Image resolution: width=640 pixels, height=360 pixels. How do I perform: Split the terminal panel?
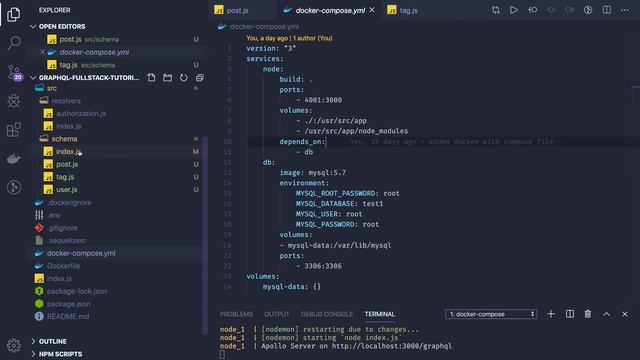(x=570, y=314)
